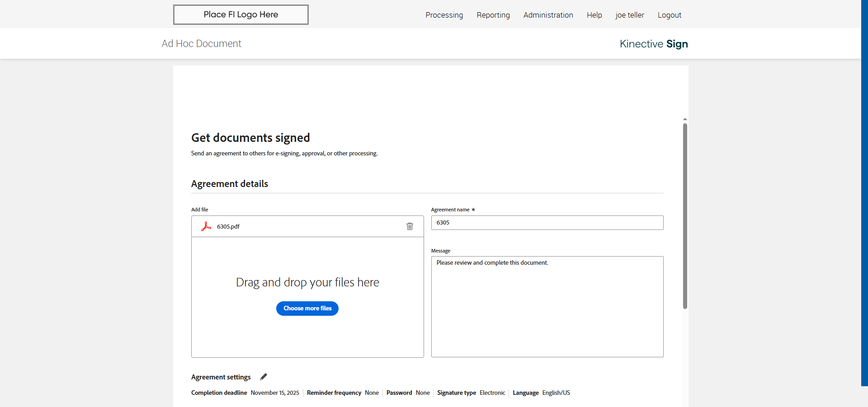868x407 pixels.
Task: Open the joe teller user menu
Action: 630,15
